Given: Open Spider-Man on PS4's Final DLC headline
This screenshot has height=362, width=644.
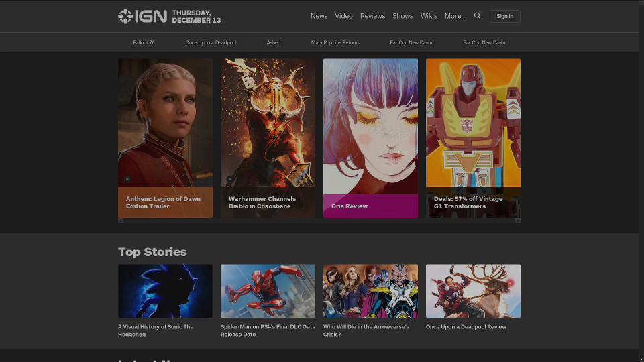Looking at the screenshot, I should [268, 330].
